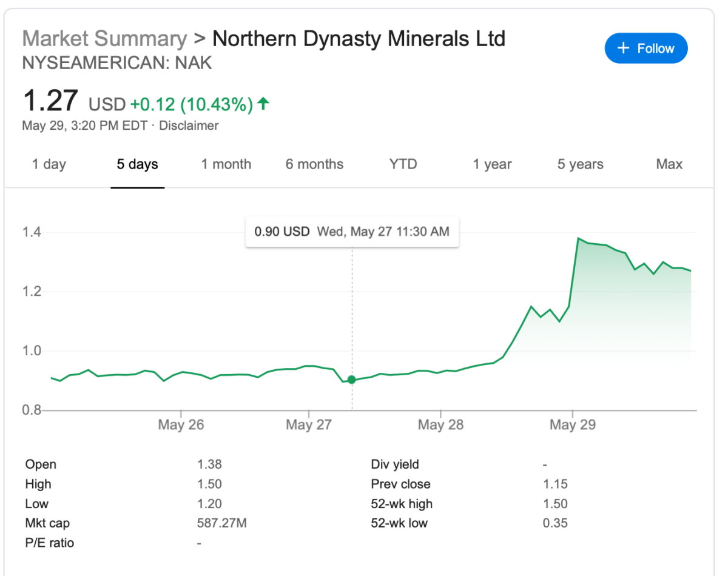
Task: Click the P/E ratio label
Action: click(50, 543)
